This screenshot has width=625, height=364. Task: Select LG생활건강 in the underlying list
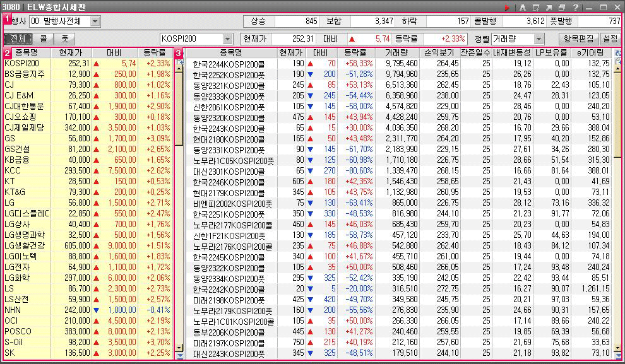88,246
